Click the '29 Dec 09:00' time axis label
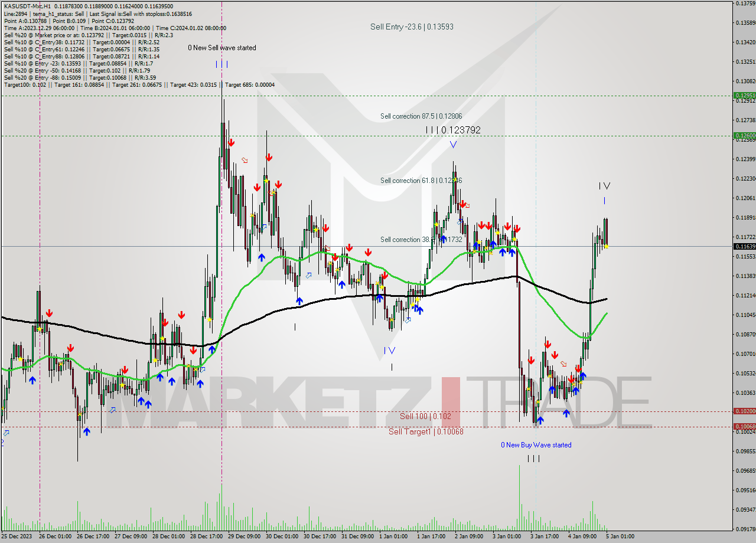Viewport: 756px width, 543px height. coord(244,537)
